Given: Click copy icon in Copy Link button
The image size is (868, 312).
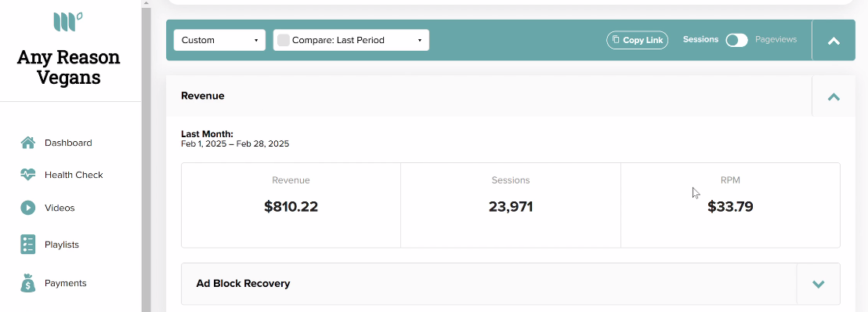Looking at the screenshot, I should tap(616, 40).
